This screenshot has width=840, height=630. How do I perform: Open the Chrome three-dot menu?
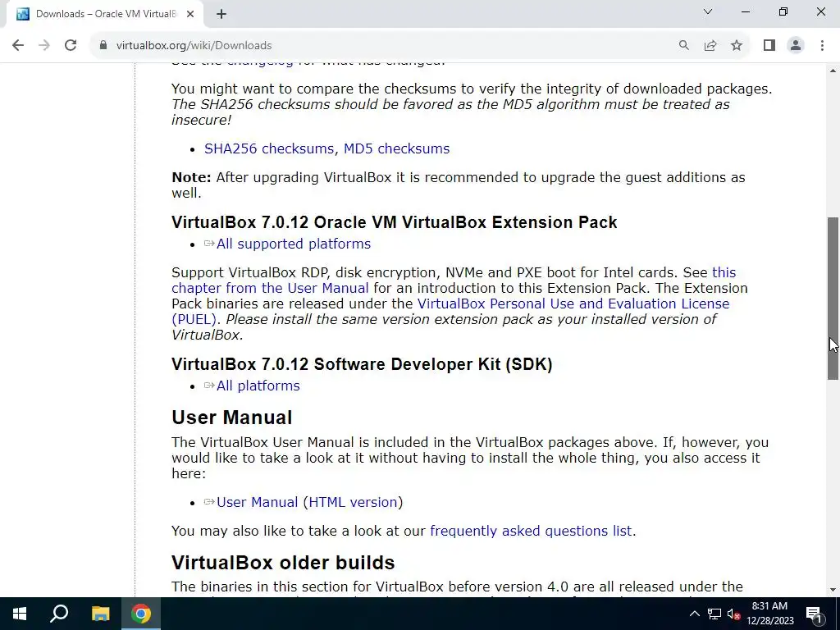point(822,46)
